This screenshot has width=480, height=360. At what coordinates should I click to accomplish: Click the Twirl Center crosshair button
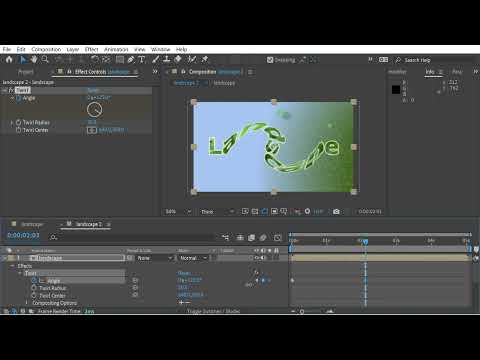[92, 130]
